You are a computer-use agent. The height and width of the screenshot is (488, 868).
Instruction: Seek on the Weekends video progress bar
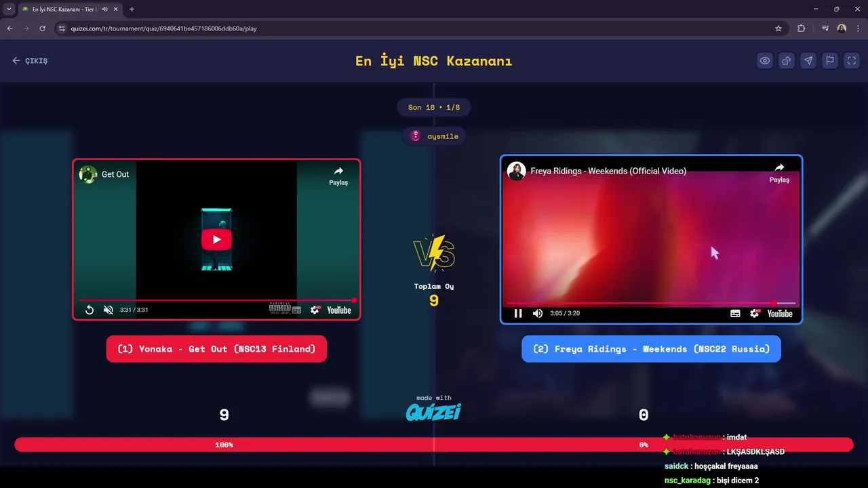coord(651,303)
